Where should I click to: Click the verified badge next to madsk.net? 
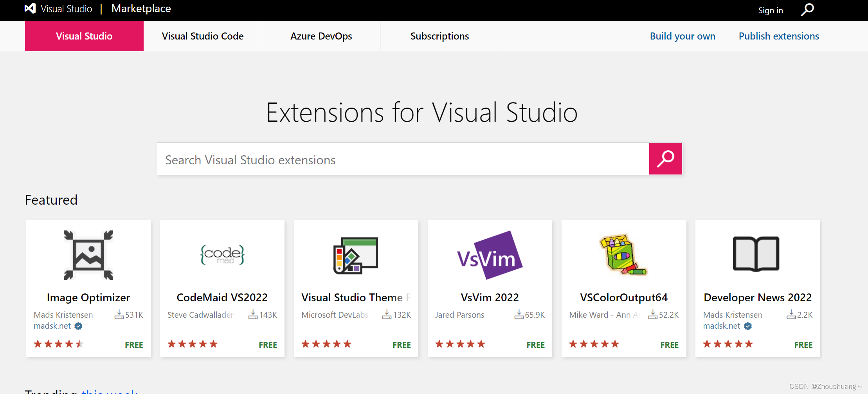tap(78, 326)
